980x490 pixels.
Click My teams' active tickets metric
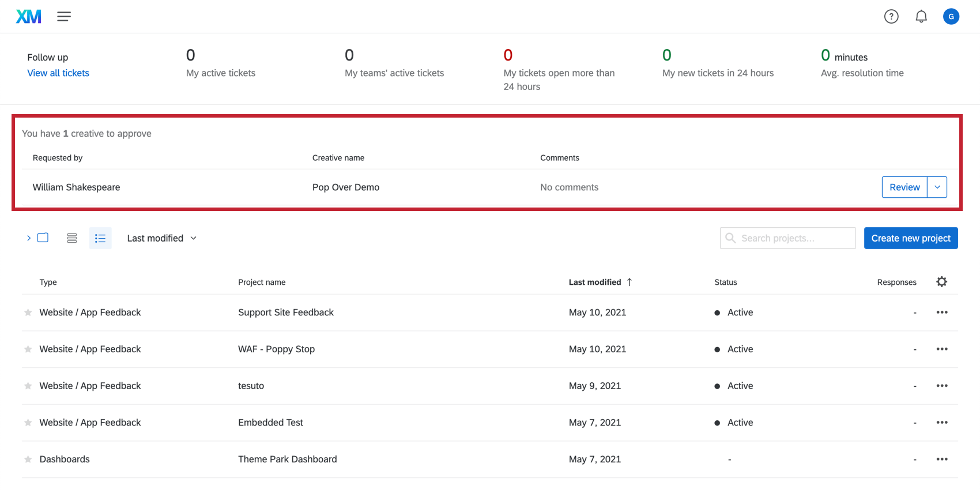[x=394, y=63]
